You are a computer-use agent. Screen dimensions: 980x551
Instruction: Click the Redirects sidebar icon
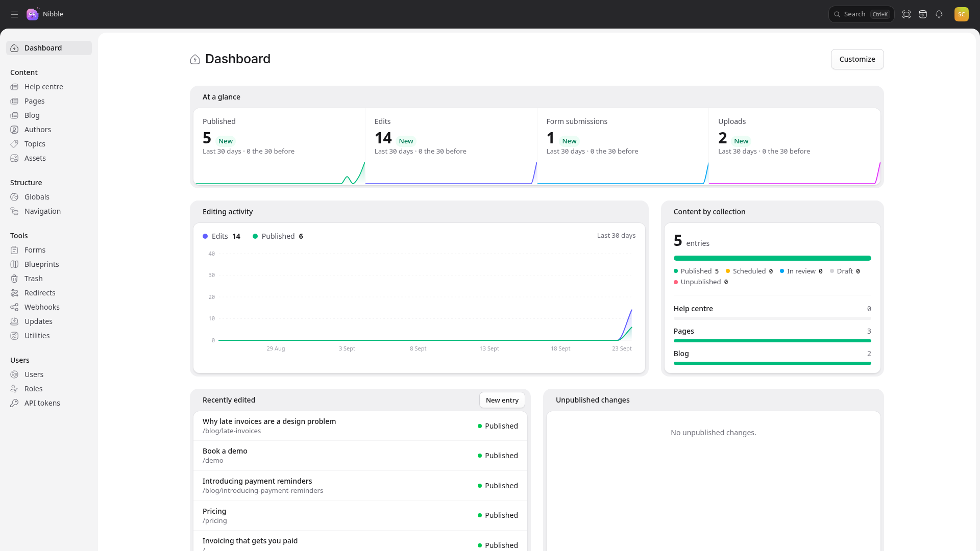14,293
